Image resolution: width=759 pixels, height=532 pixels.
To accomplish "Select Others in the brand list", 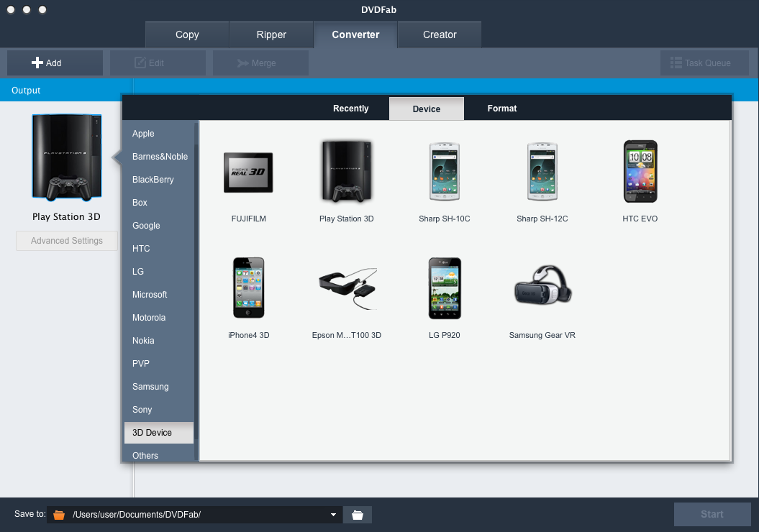I will (x=159, y=455).
